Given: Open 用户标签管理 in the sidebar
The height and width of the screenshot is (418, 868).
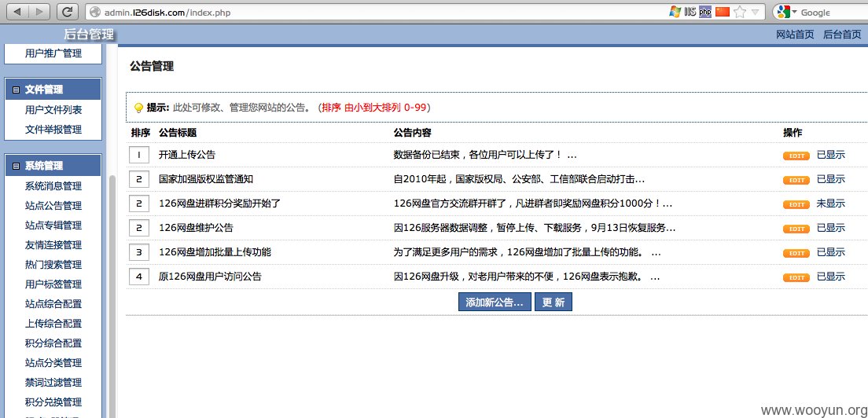Looking at the screenshot, I should (x=53, y=284).
